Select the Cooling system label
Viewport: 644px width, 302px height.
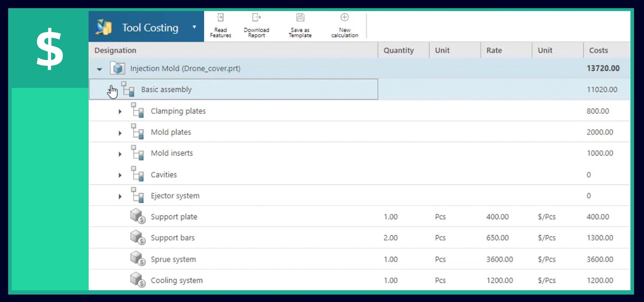(176, 280)
